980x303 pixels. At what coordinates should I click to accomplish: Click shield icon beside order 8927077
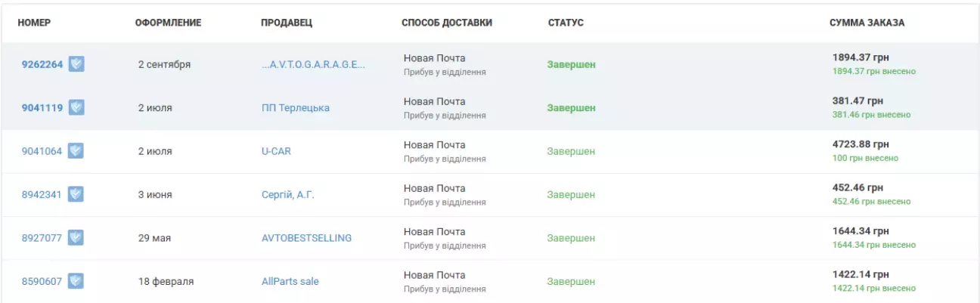[76, 238]
